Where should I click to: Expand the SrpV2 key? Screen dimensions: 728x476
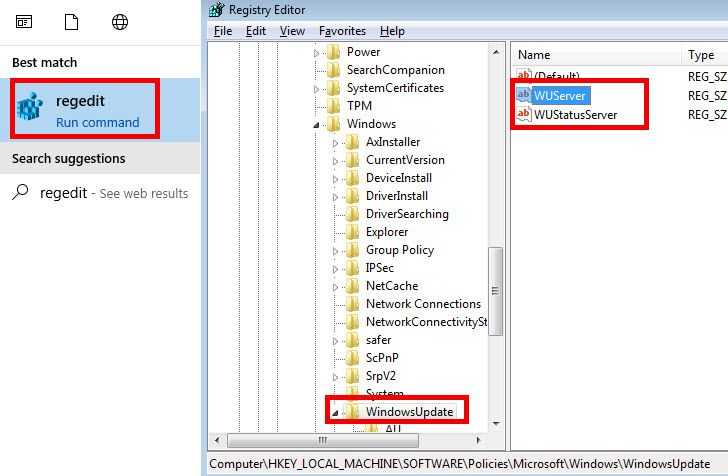[x=335, y=377]
